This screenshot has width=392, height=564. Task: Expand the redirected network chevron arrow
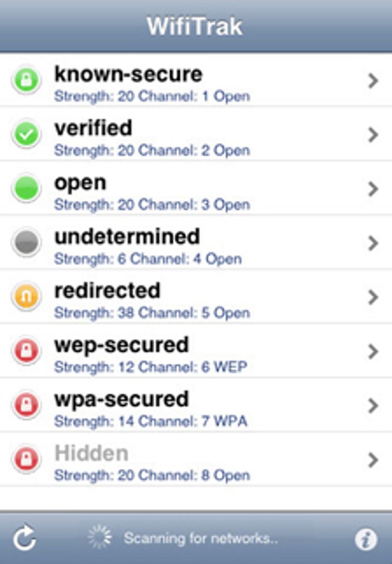coord(373,298)
